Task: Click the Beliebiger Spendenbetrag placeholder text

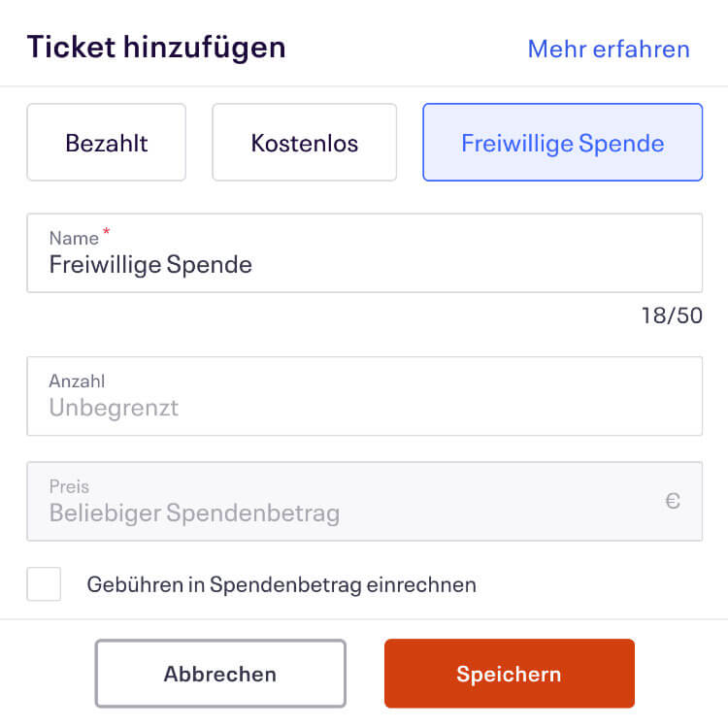Action: point(194,513)
